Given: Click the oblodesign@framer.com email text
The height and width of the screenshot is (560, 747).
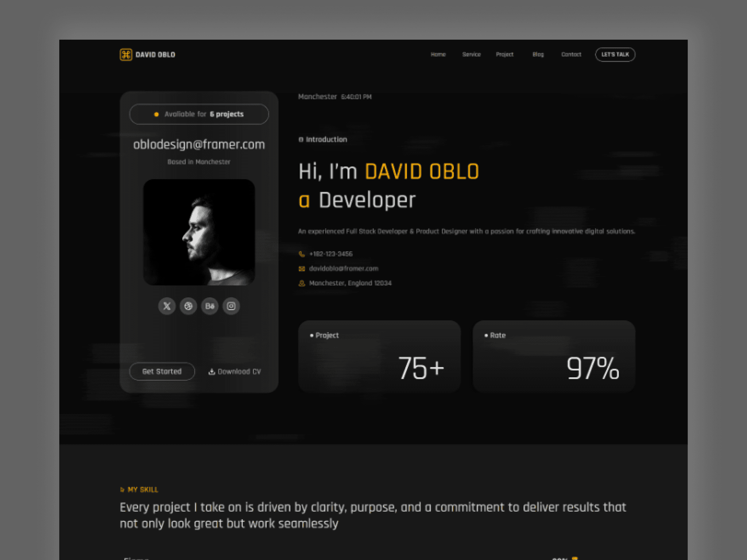Looking at the screenshot, I should [199, 145].
